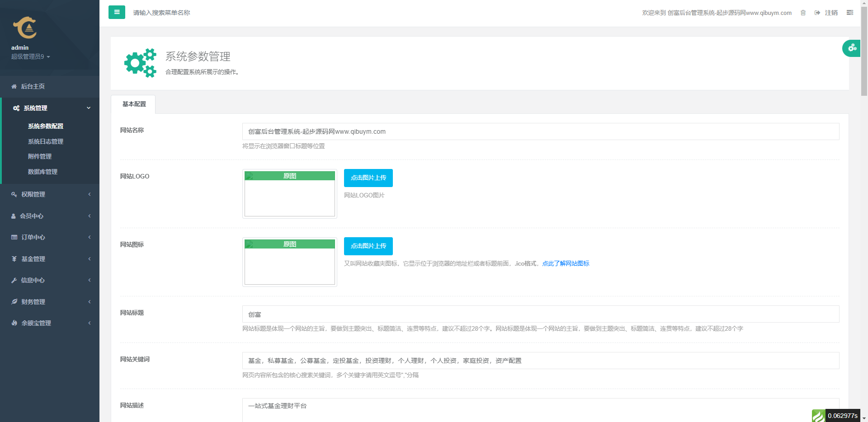
Task: Click the 注销 logout link
Action: pyautogui.click(x=830, y=13)
